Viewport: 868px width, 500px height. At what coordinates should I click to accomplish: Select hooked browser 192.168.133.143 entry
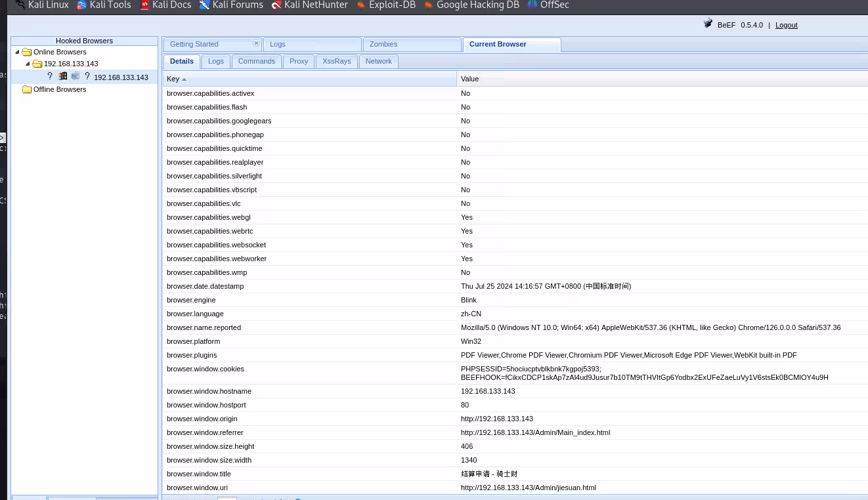click(121, 77)
